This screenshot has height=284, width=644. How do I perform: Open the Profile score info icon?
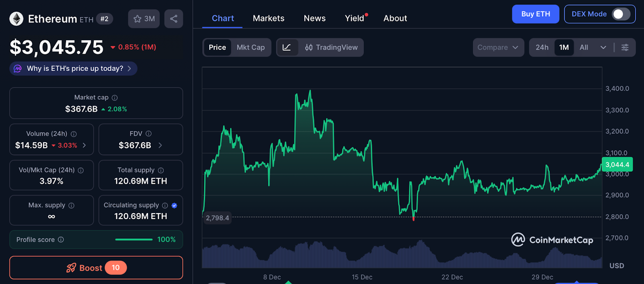[61, 240]
